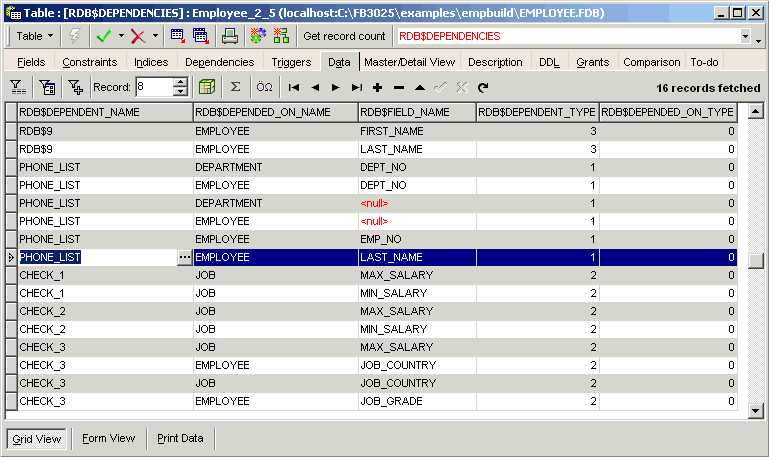Screen dimensions: 769x457
Task: Click the minus delete record icon
Action: [399, 88]
